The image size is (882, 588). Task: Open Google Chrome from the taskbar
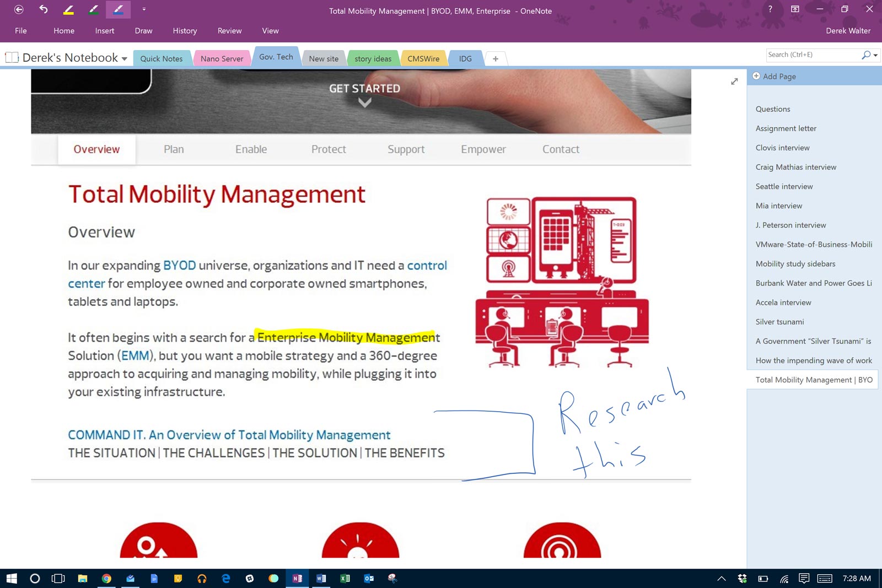pyautogui.click(x=106, y=578)
